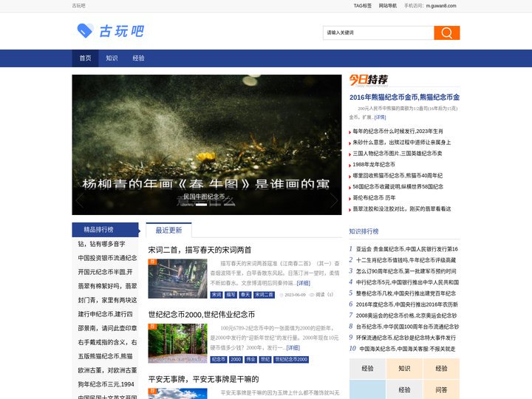Open 翡翠有棉絮好吗 ranking link
The width and height of the screenshot is (532, 399).
click(x=107, y=286)
